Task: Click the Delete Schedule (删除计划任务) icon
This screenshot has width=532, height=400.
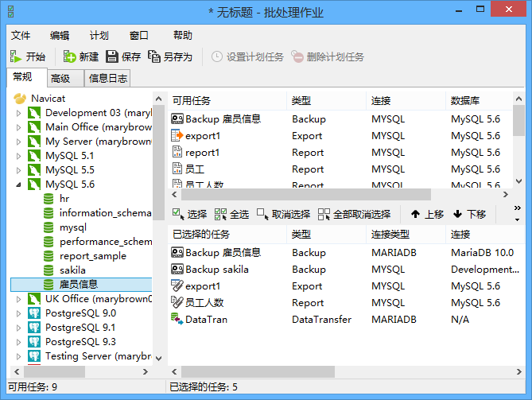Action: 297,56
